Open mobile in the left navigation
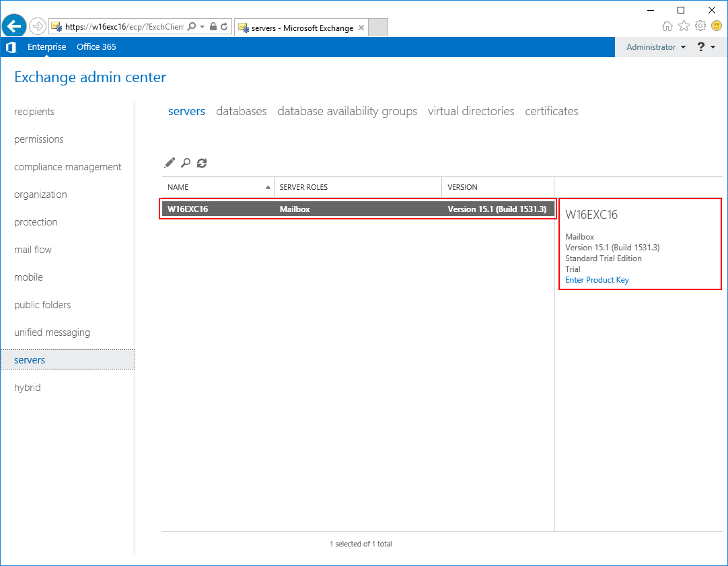The image size is (728, 566). pyautogui.click(x=28, y=277)
